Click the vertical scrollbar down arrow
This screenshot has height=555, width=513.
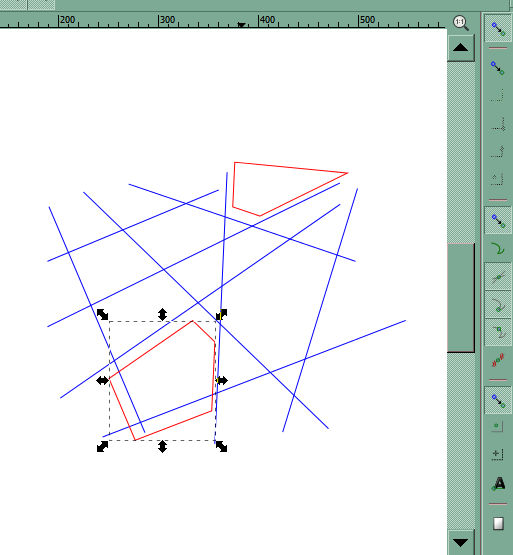461,542
